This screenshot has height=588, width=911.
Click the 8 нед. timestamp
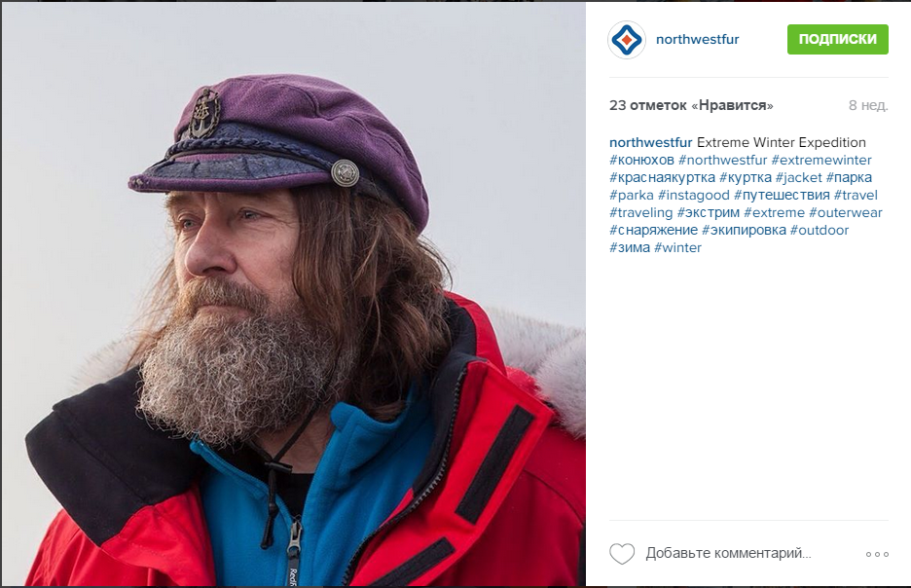(868, 105)
